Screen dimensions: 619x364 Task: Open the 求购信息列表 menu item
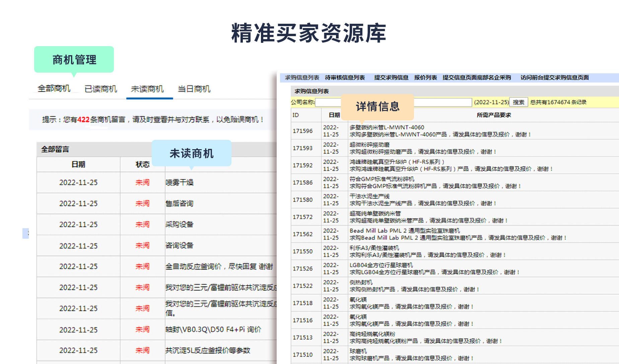tap(302, 78)
